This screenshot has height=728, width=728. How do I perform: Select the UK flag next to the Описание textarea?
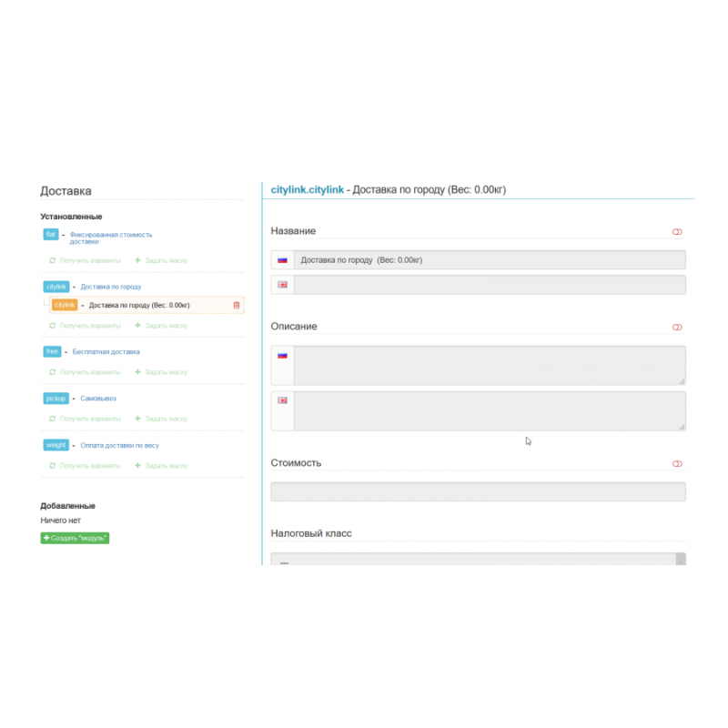[x=281, y=399]
